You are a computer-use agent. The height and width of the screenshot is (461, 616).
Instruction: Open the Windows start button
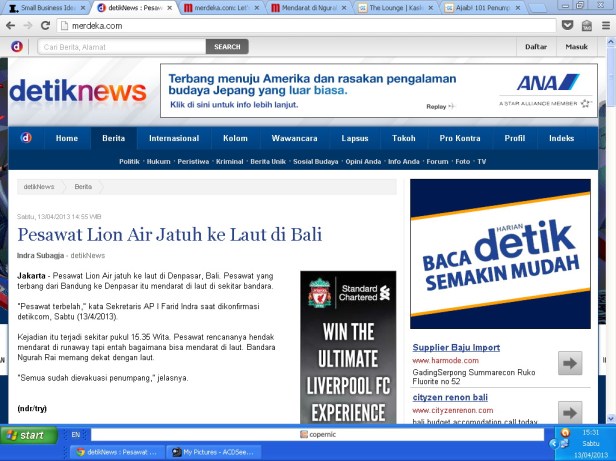(29, 435)
